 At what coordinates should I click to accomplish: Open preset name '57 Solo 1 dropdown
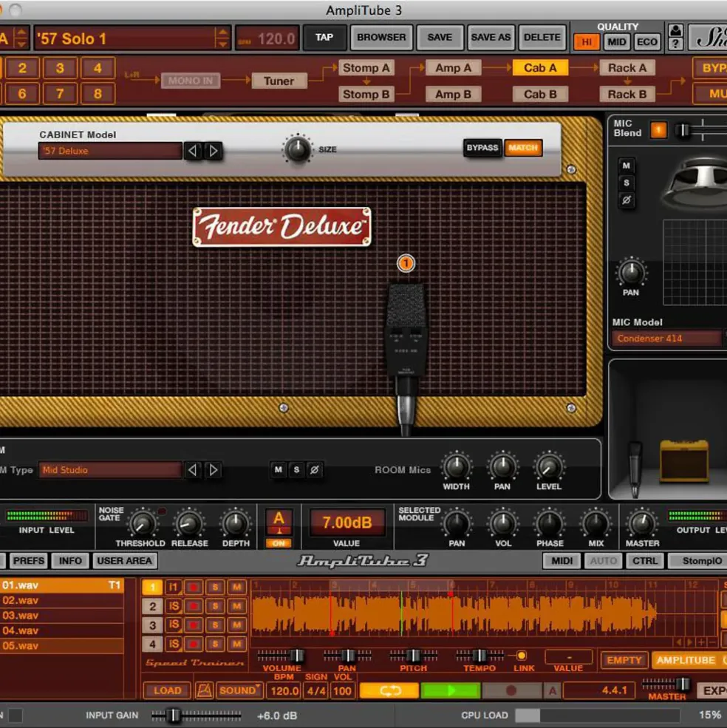126,38
